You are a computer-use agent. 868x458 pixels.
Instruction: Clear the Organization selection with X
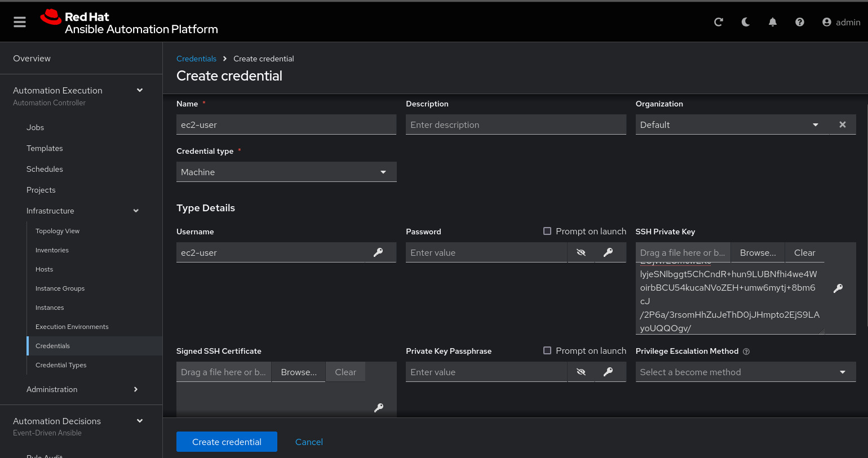[843, 124]
